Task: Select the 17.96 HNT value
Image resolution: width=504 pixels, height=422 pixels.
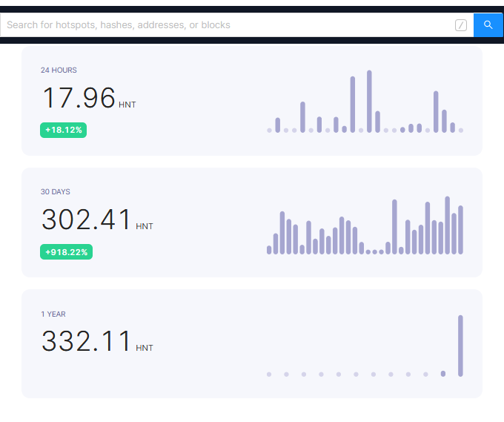Action: (89, 98)
